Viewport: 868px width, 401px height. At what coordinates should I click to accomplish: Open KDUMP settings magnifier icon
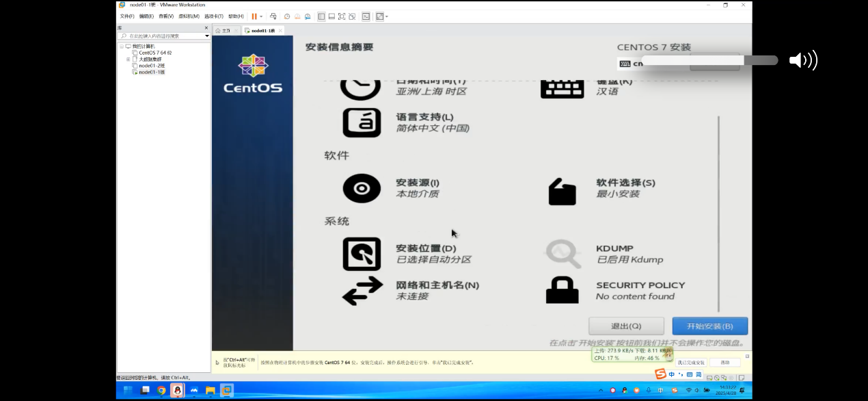tap(562, 253)
